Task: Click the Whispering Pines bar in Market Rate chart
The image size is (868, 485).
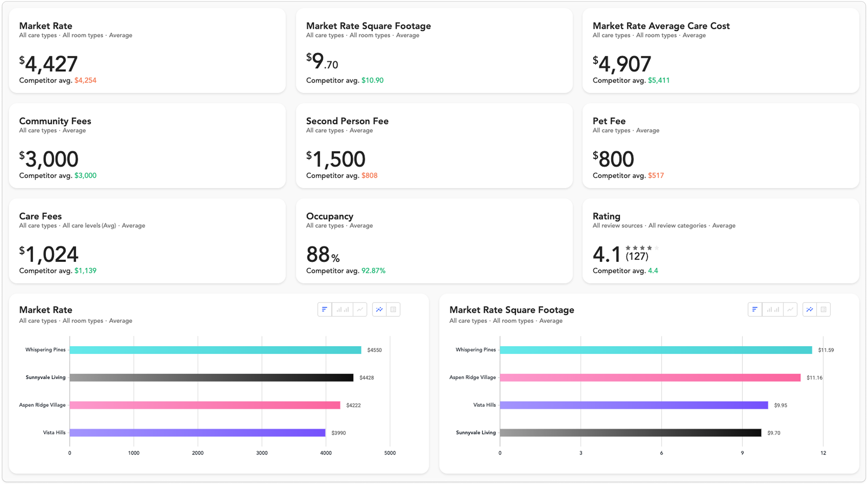Action: point(215,350)
